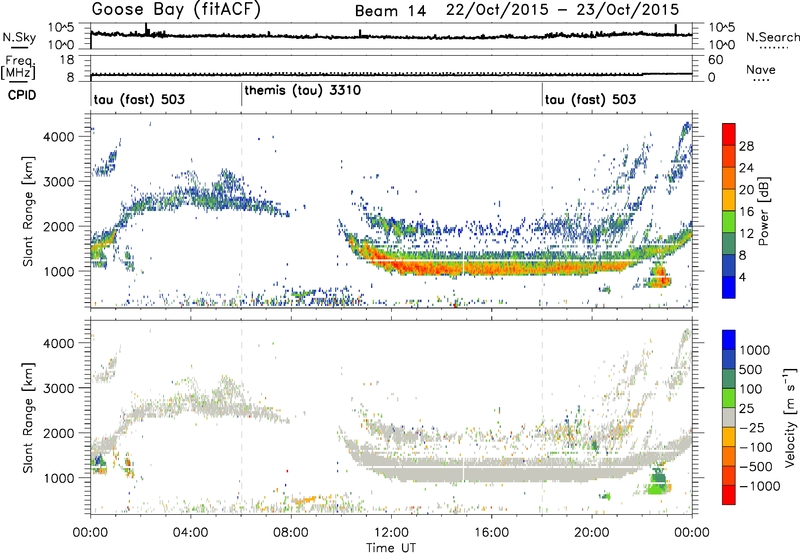Click the 20:00 time axis label
The height and width of the screenshot is (554, 800).
coord(592,533)
